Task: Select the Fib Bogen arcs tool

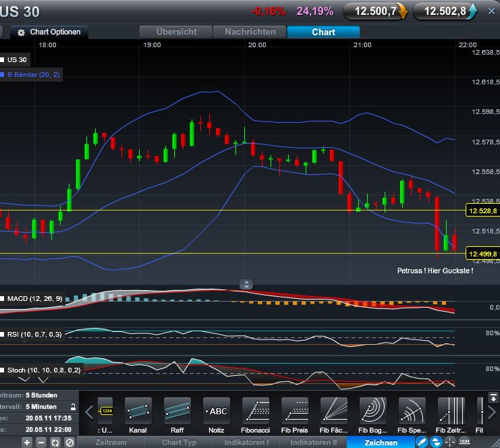Action: coord(372,410)
